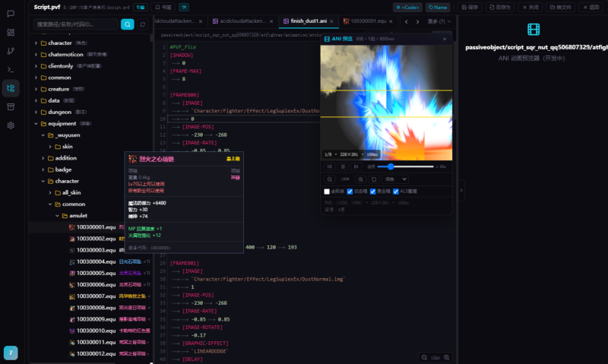Open the git branch sidebar icon
This screenshot has width=608, height=364.
(11, 51)
